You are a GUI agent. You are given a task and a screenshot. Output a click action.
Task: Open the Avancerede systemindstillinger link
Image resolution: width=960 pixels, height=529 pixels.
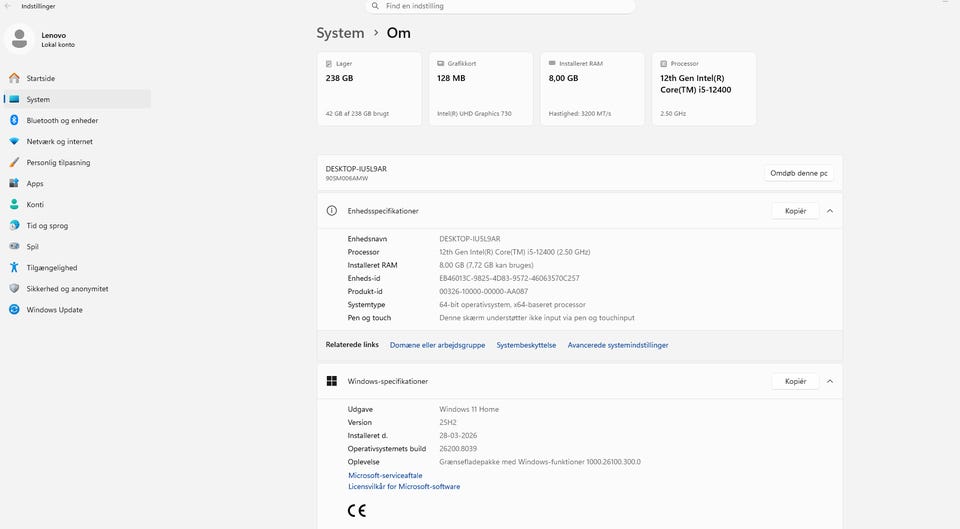click(618, 345)
